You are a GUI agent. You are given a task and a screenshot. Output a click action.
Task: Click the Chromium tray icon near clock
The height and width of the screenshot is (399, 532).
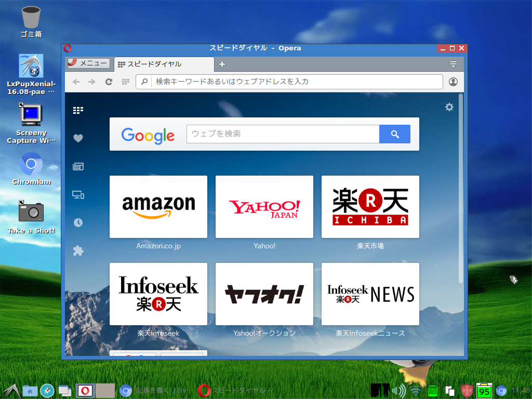501,391
